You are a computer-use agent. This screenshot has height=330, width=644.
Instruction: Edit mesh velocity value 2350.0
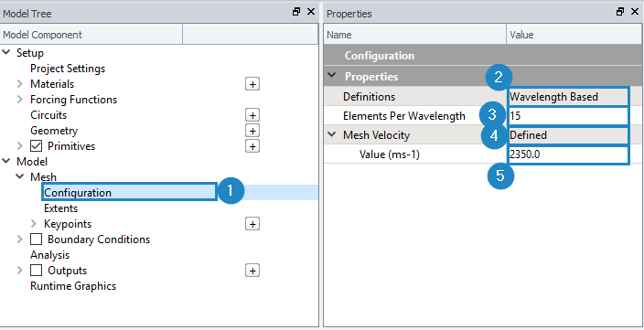(568, 154)
